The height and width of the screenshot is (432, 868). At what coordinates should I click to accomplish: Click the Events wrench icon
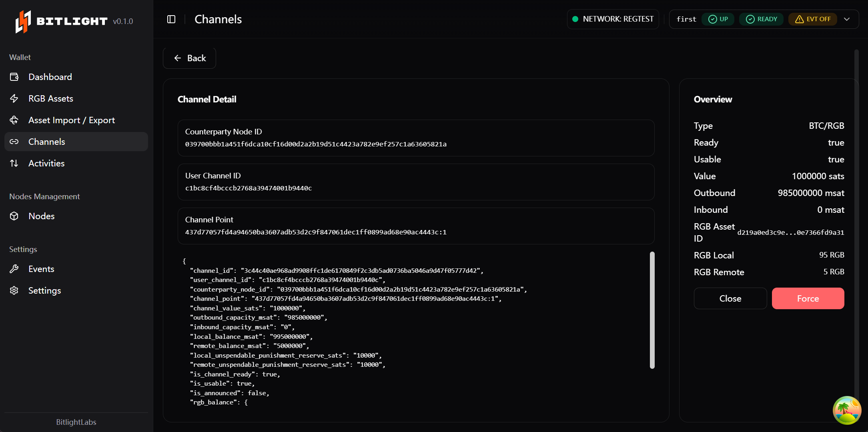coord(14,269)
